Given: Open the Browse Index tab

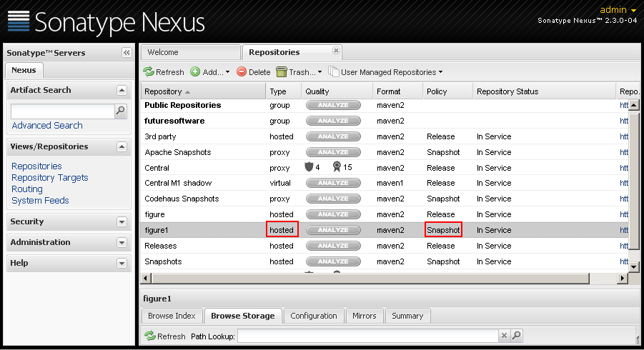Looking at the screenshot, I should click(x=172, y=316).
